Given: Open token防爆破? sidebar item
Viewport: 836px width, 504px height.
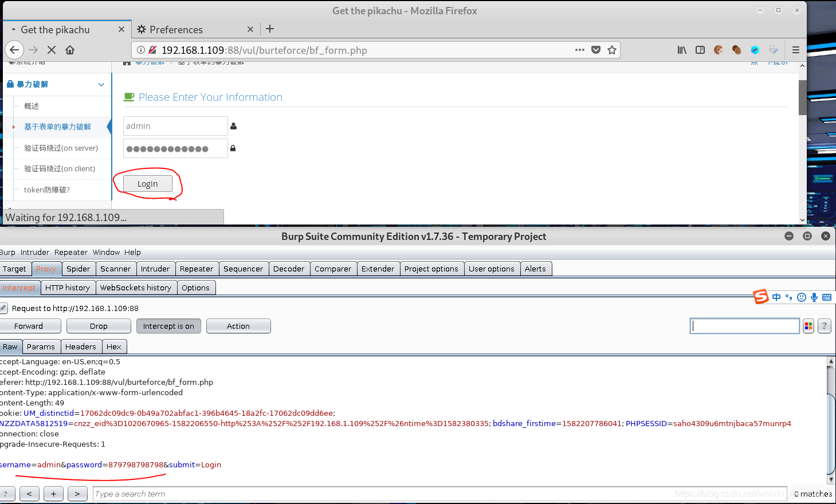Looking at the screenshot, I should (47, 190).
